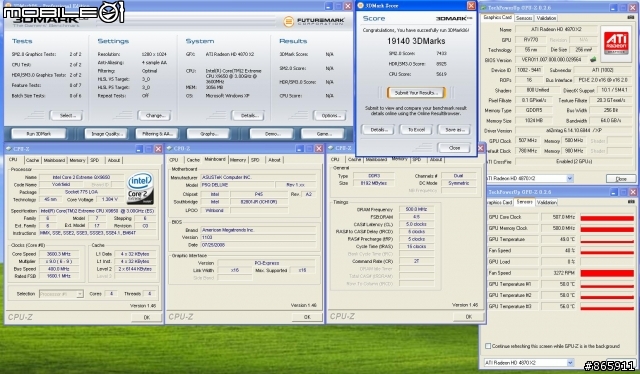
Task: Click CPU-Z Specification field with Extreme CPU X9650
Action: pyautogui.click(x=98, y=211)
